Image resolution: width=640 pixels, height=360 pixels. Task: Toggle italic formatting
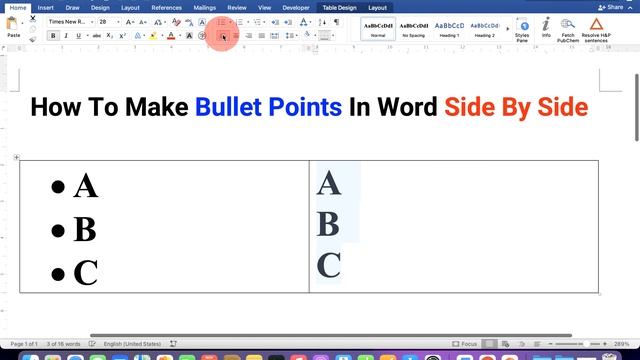click(66, 36)
